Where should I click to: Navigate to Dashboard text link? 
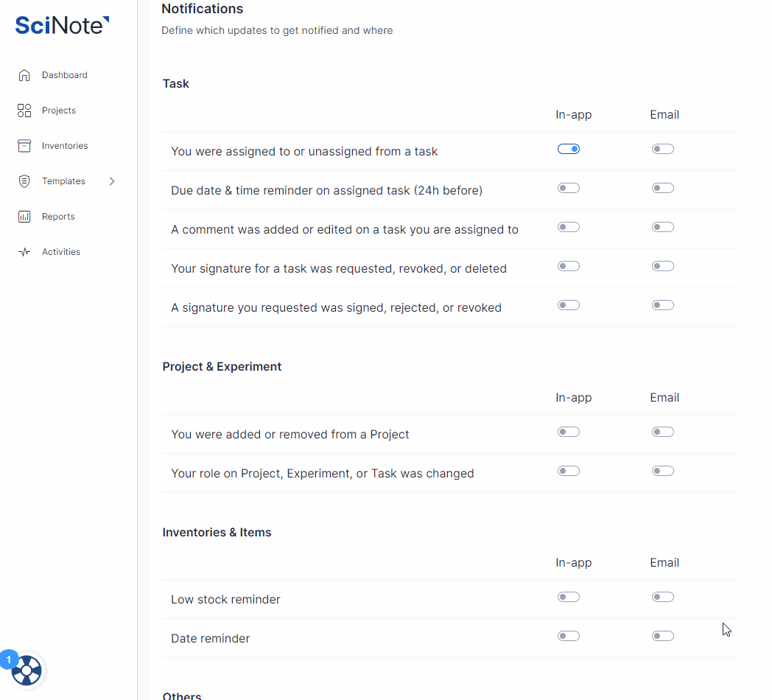pyautogui.click(x=65, y=75)
